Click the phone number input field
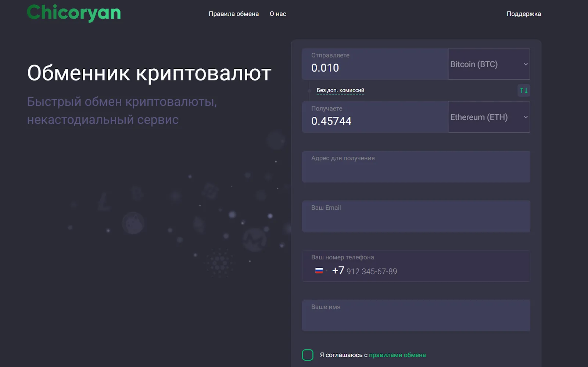588x367 pixels. (x=416, y=266)
